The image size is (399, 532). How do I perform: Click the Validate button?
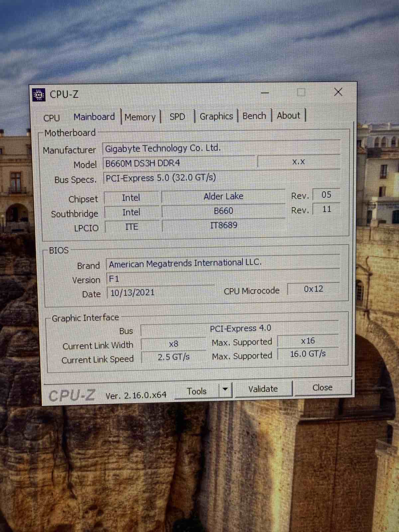tap(263, 389)
